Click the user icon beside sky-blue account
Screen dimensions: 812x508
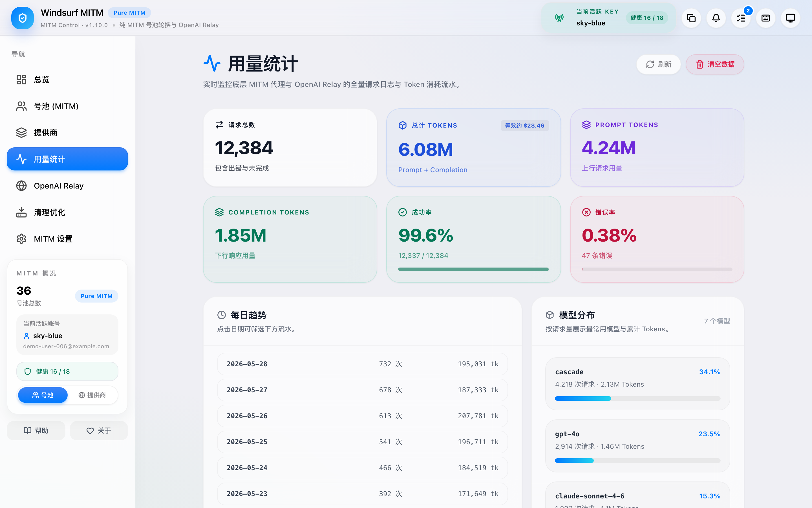click(27, 336)
